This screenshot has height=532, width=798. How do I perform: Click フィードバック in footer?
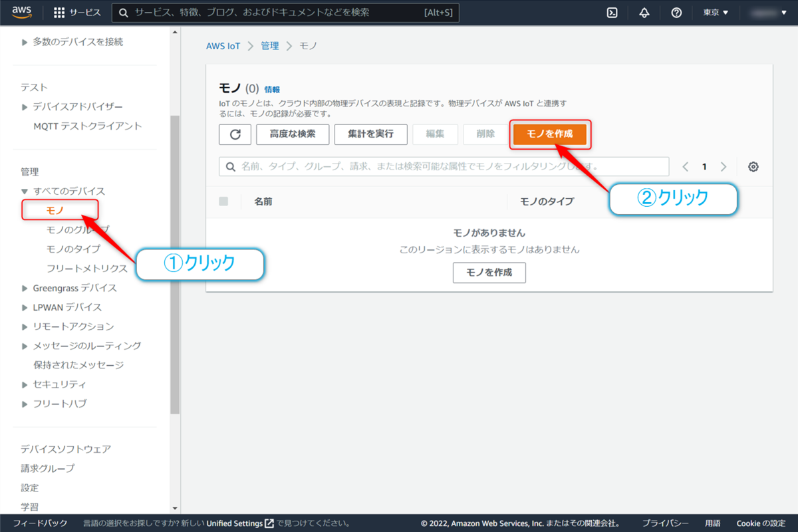pyautogui.click(x=40, y=523)
